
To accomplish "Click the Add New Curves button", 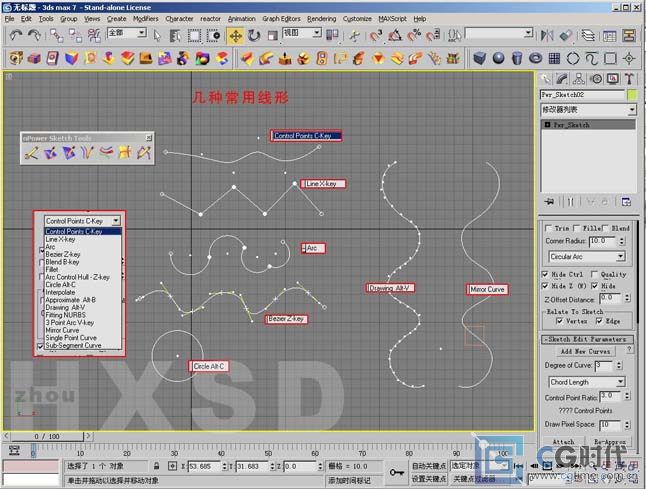I will click(585, 351).
